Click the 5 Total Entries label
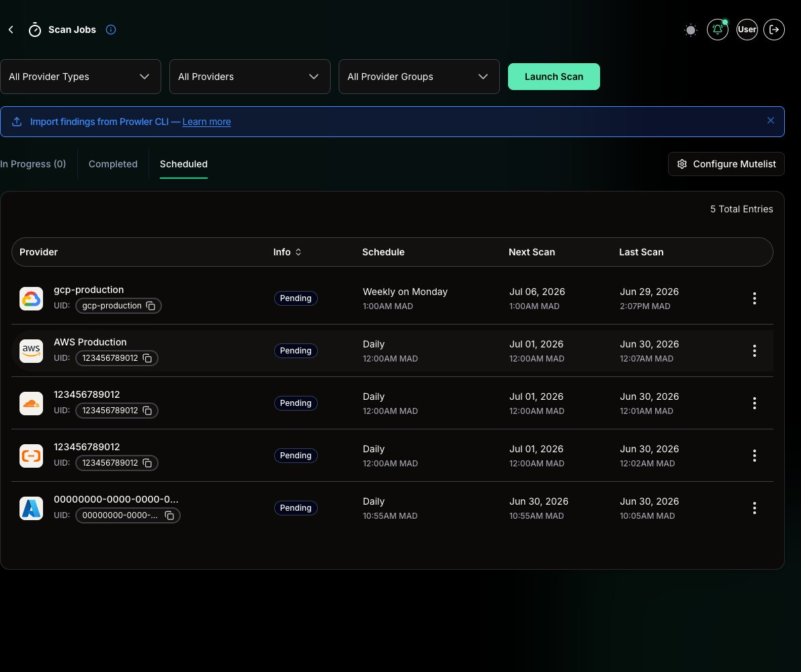The image size is (801, 672). (x=741, y=209)
